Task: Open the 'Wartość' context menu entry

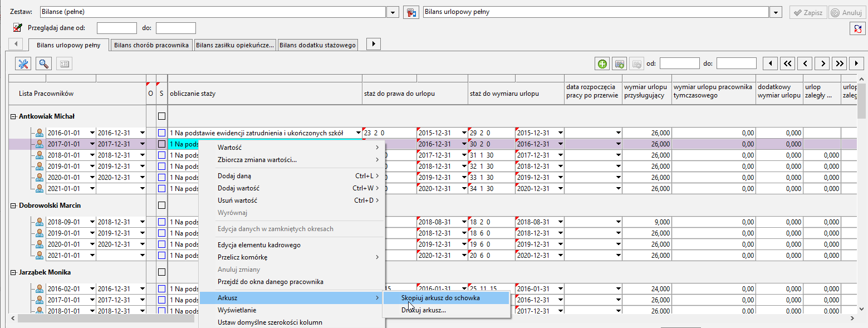Action: 292,148
